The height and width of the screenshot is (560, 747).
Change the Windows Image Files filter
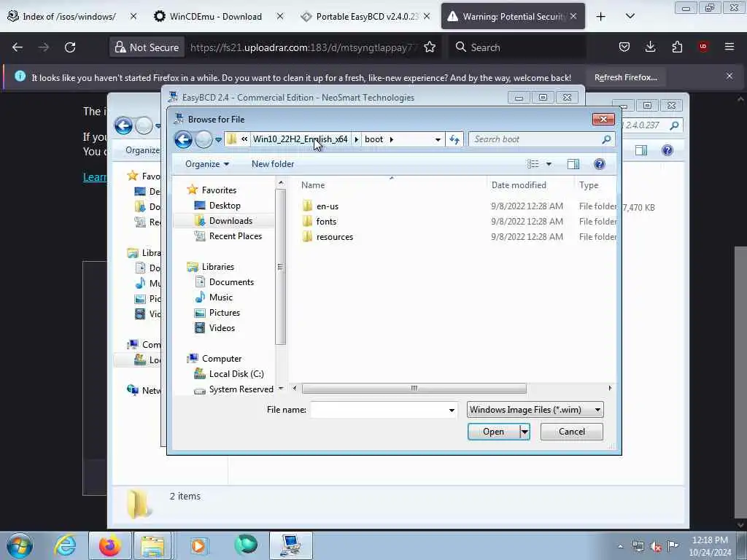click(535, 410)
